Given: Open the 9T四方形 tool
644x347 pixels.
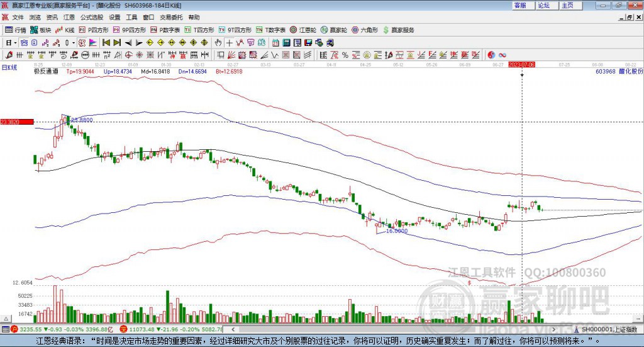Looking at the screenshot, I should tap(235, 30).
